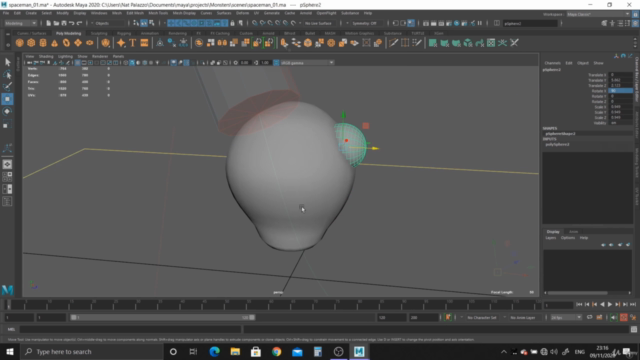This screenshot has width=640, height=360.
Task: Click the Open Scene folder icon
Action: (x=56, y=23)
